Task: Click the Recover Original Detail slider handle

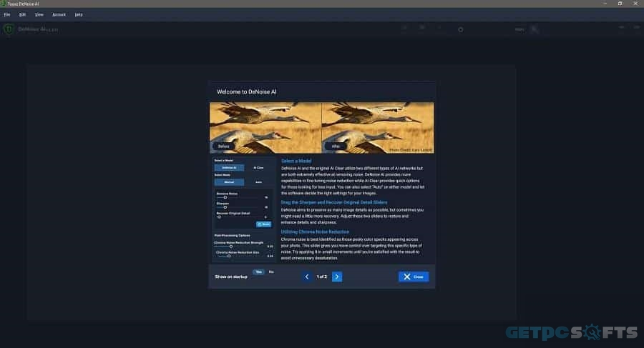Action: coord(220,217)
